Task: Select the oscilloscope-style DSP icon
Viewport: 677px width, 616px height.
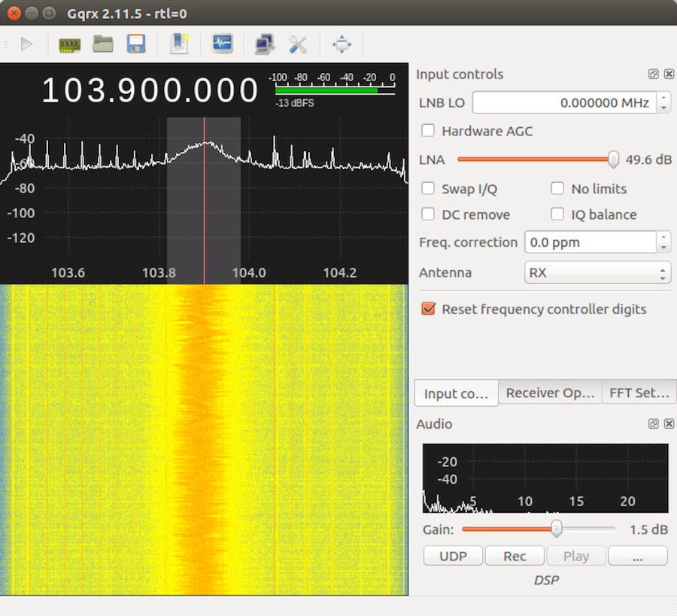Action: pyautogui.click(x=222, y=44)
